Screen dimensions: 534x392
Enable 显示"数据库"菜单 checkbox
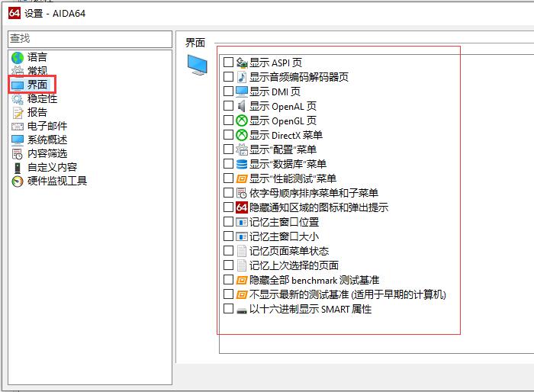[x=228, y=163]
